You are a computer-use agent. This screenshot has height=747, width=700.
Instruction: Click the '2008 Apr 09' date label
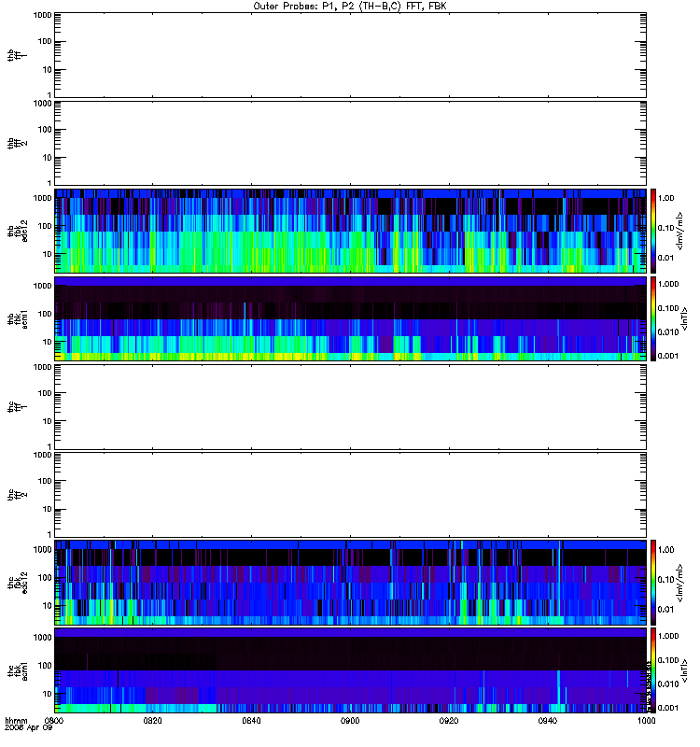click(x=28, y=728)
